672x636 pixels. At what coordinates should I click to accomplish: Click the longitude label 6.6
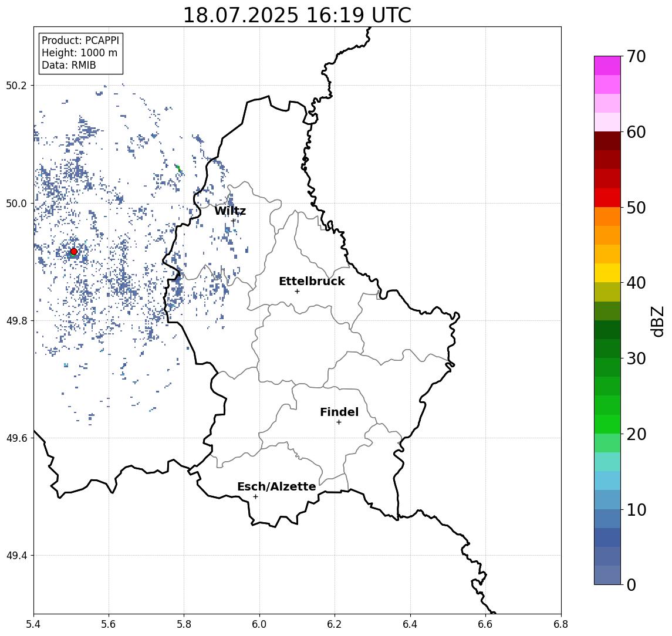[x=485, y=624]
